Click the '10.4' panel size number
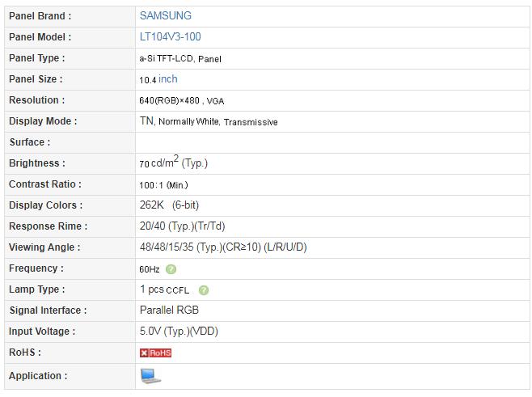Viewport: 532px width, 397px height. (x=148, y=80)
